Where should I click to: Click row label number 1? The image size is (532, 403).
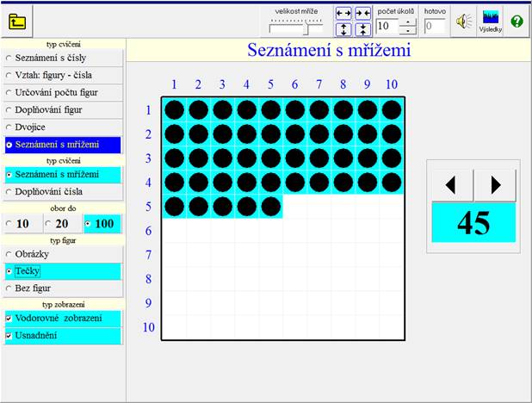click(x=149, y=110)
